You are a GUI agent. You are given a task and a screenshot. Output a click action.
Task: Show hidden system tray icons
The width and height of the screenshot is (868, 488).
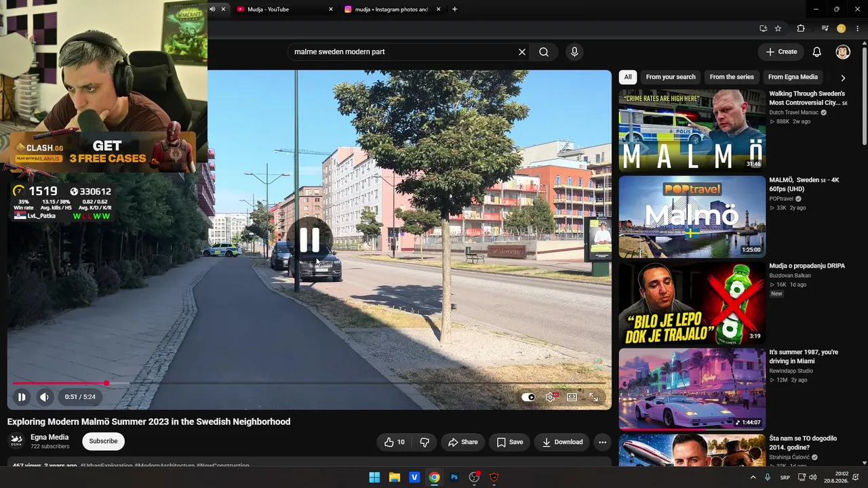click(753, 478)
